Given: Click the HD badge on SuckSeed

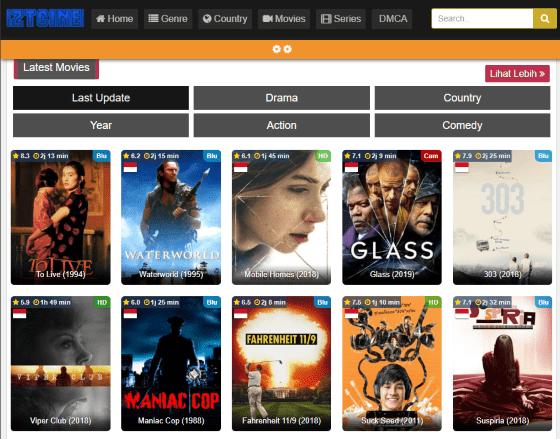Looking at the screenshot, I should (x=433, y=302).
